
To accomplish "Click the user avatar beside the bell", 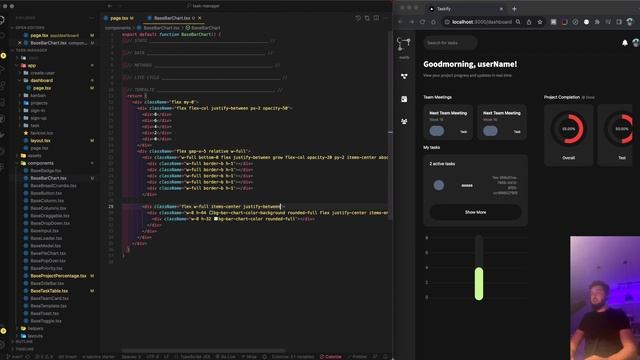I will 636,42.
